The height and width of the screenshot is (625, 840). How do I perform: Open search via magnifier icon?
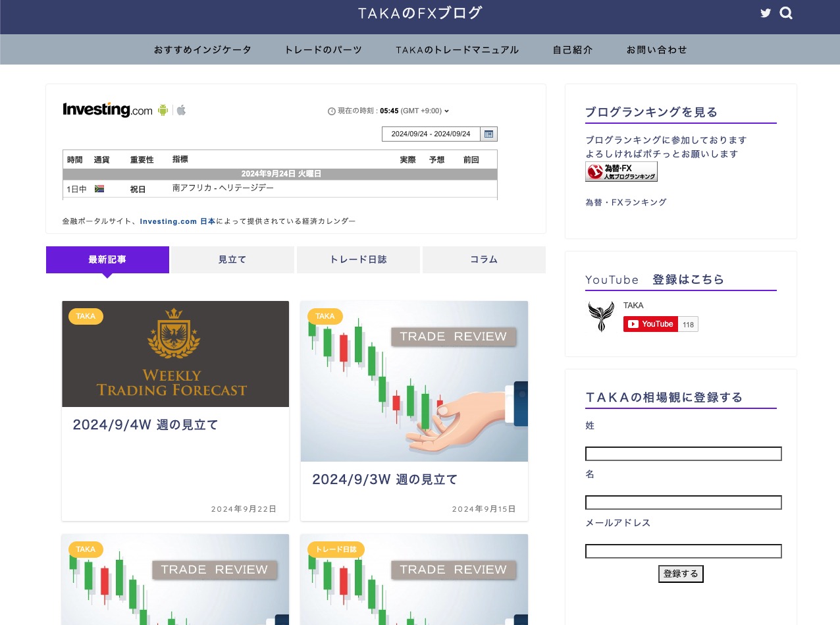(785, 13)
